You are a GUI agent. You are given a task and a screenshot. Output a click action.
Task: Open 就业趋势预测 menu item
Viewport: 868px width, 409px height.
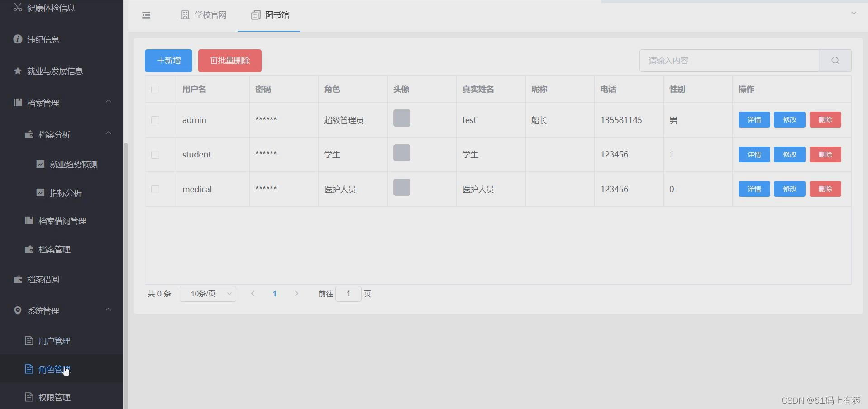click(x=62, y=164)
